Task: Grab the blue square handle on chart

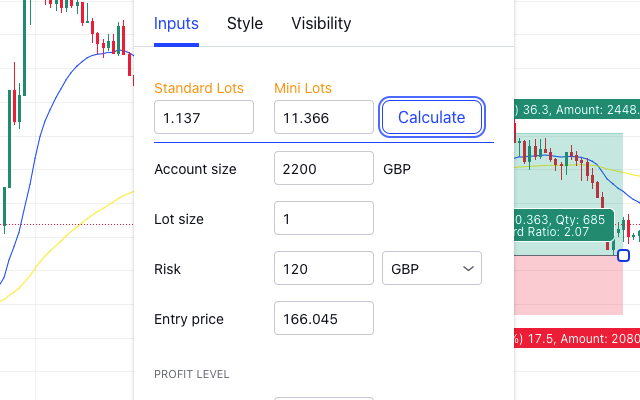Action: (x=623, y=255)
